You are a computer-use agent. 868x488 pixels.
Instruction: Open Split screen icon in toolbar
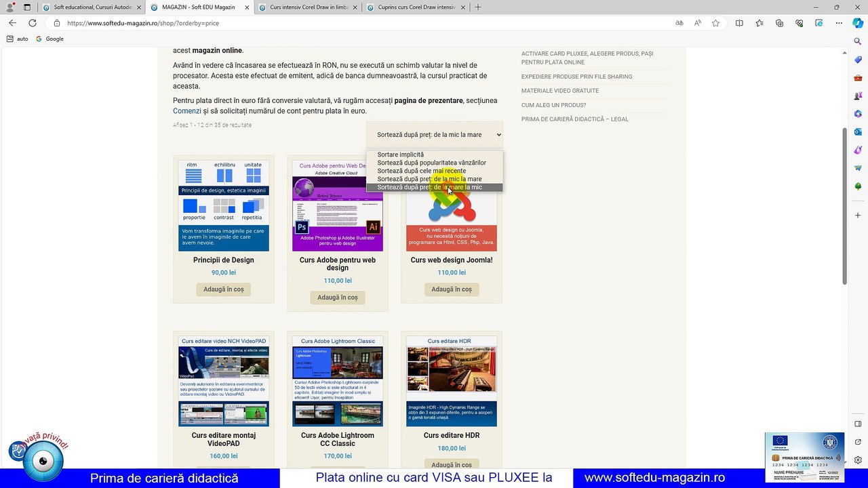pyautogui.click(x=739, y=23)
